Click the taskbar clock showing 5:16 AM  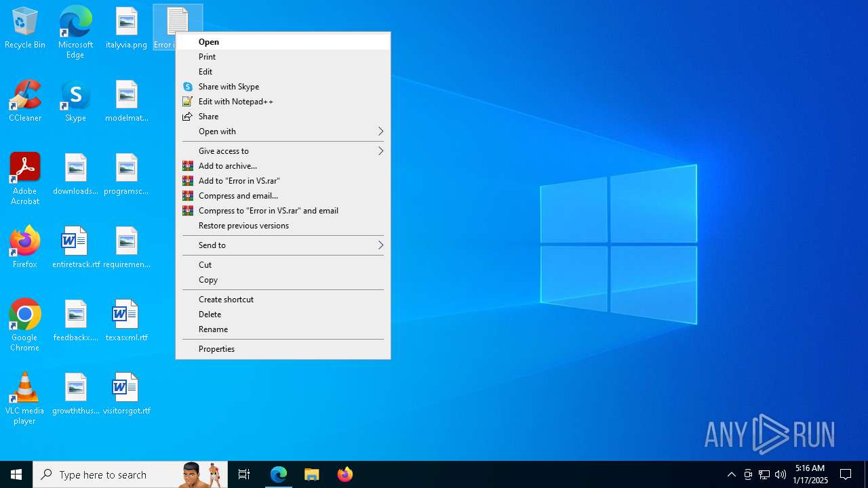(810, 474)
